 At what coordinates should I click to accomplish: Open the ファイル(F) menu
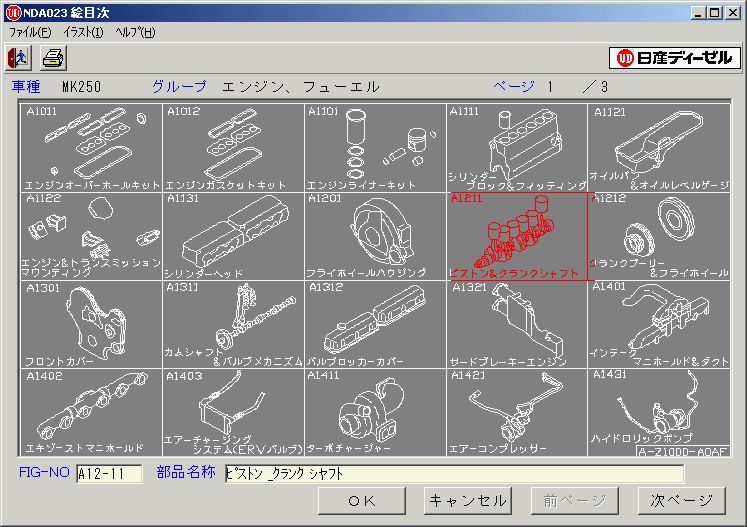(30, 32)
